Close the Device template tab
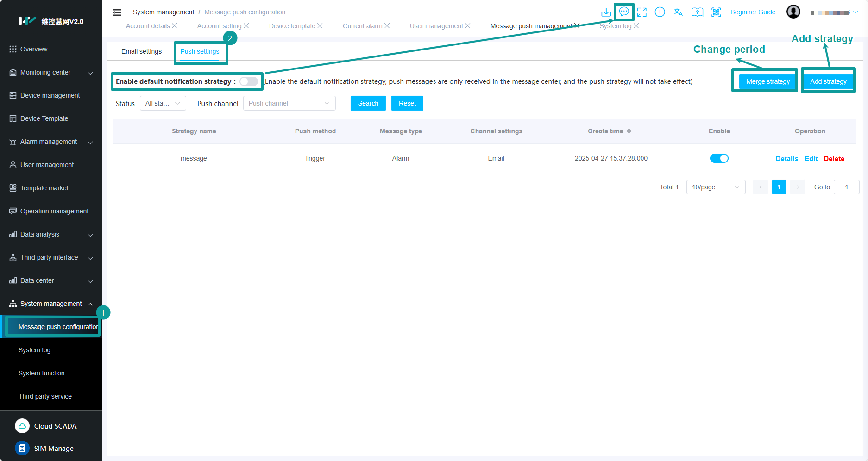This screenshot has height=461, width=868. click(x=320, y=26)
